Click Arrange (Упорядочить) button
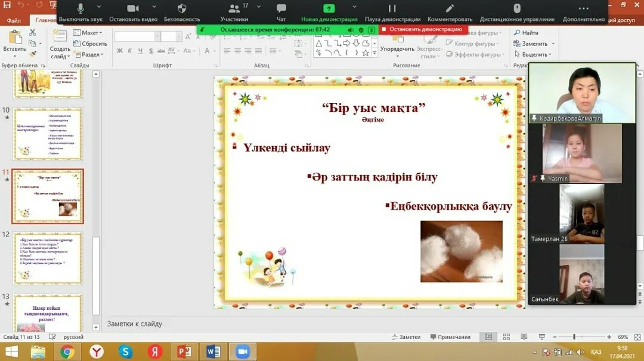The width and height of the screenshot is (644, 361). click(397, 44)
